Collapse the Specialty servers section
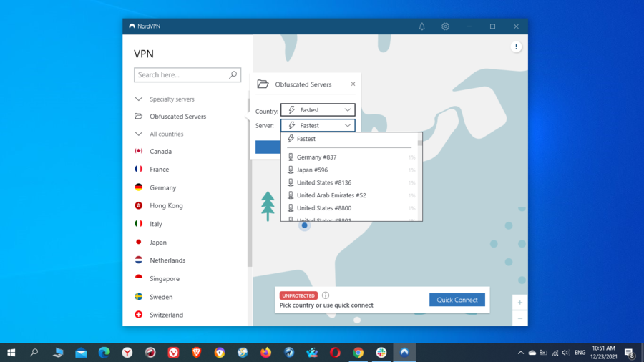644x362 pixels. point(139,99)
